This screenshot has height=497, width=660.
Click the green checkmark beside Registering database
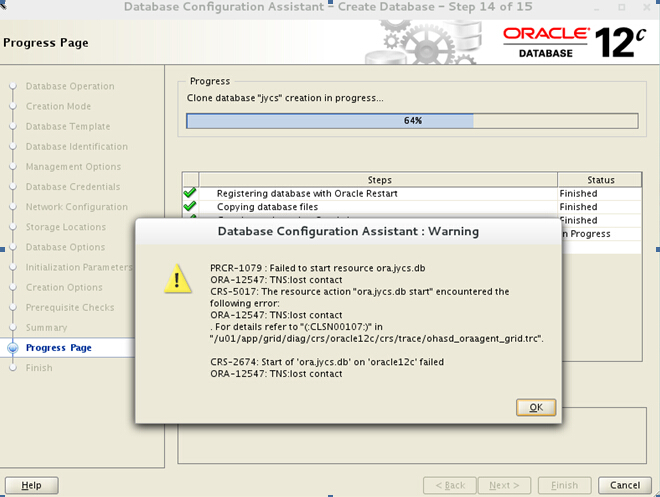190,193
